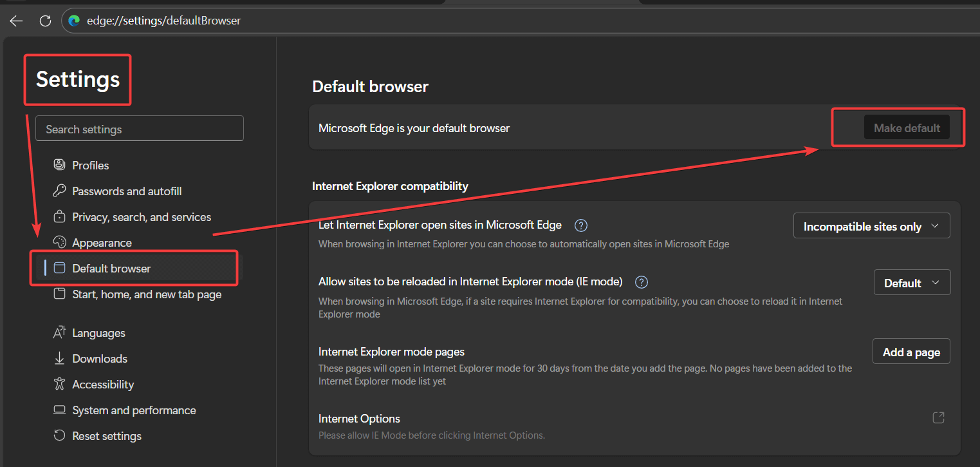
Task: Open Accessibility settings
Action: click(x=103, y=385)
